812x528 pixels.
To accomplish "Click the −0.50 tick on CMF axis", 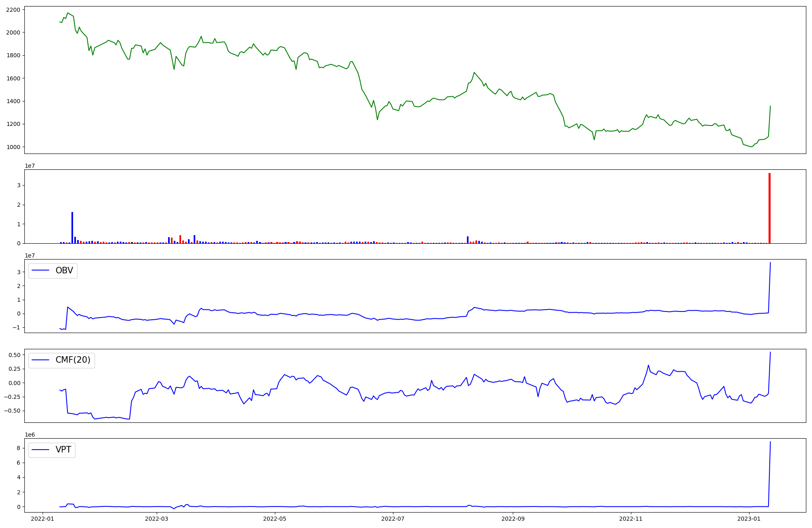I will pyautogui.click(x=12, y=411).
